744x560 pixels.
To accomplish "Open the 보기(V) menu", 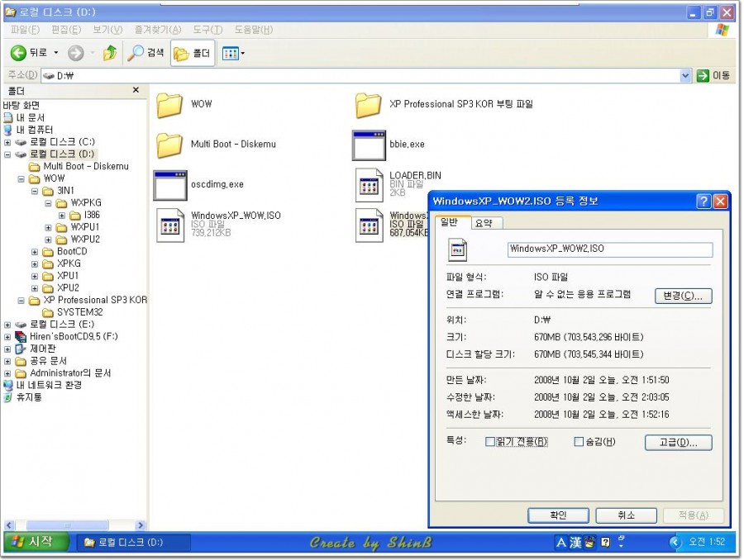I will coord(107,30).
